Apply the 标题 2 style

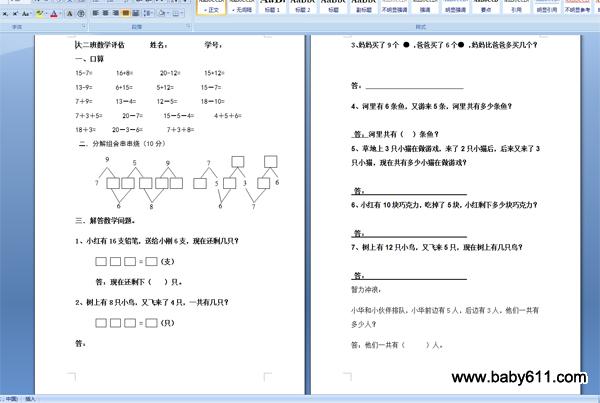click(x=303, y=7)
